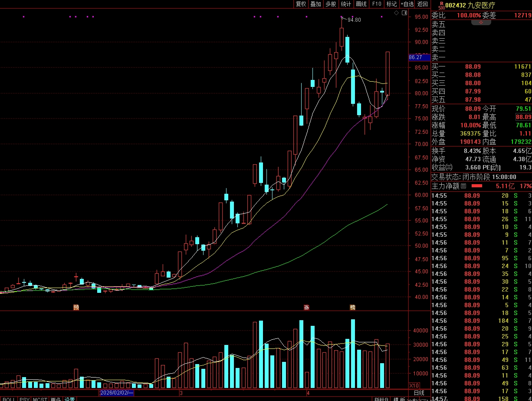This screenshot has height=401, width=532.
Task: Open the 主力净额 detail list icon
Action: point(463,186)
